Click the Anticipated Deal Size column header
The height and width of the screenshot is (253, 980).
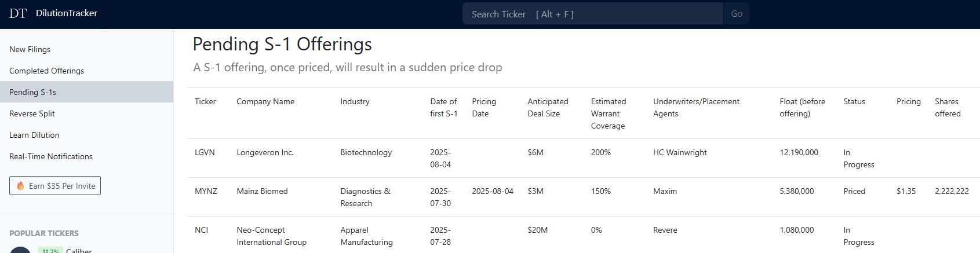click(x=548, y=108)
